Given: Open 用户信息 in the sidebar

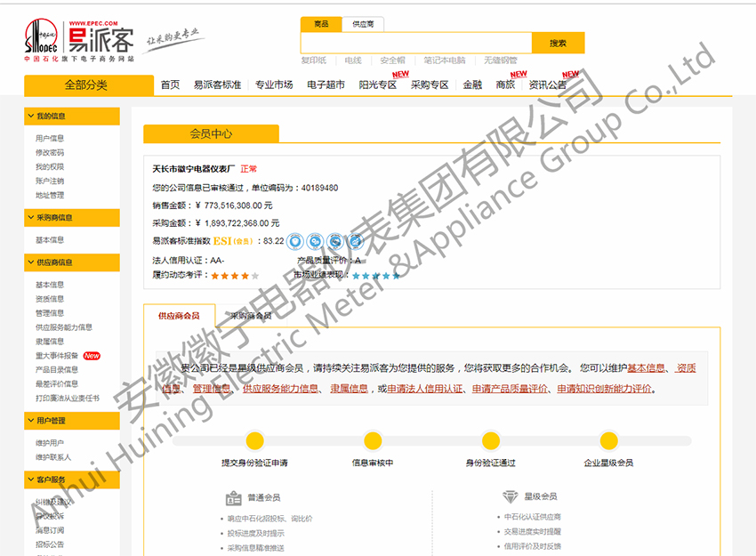Looking at the screenshot, I should tap(50, 139).
